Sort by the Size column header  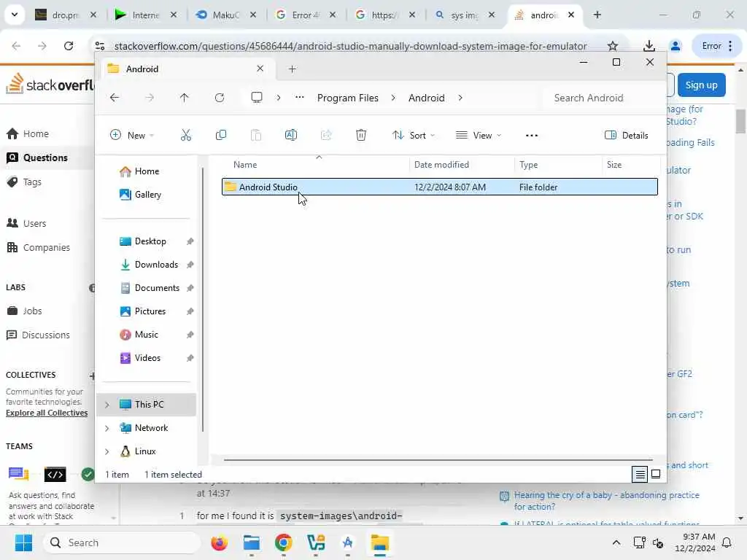[x=614, y=165]
